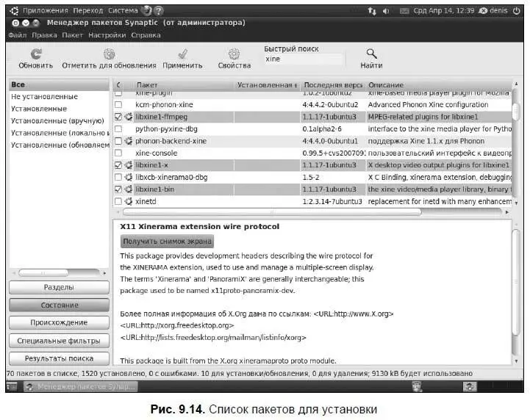Open Приложения menu in top panel

(46, 11)
